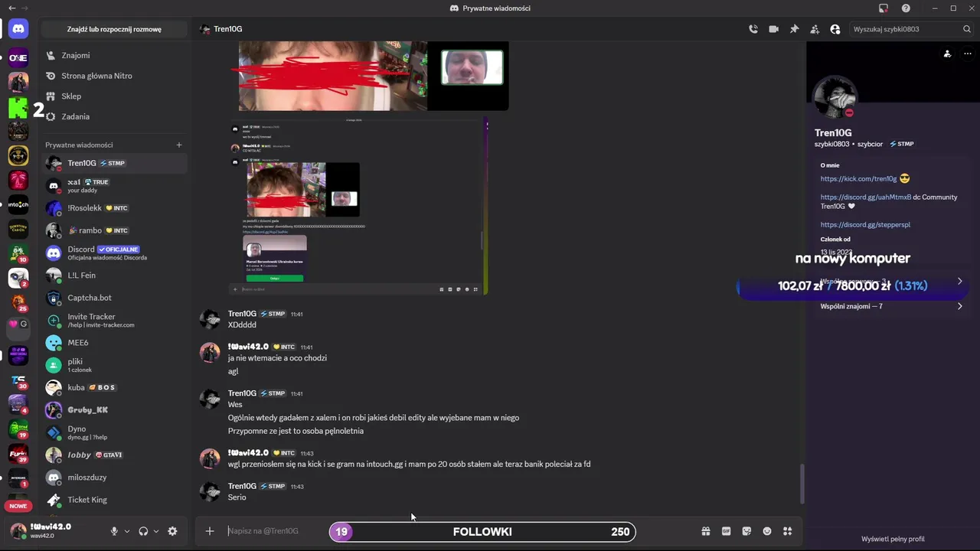Open the emoji picker
Viewport: 980px width, 551px height.
767,531
